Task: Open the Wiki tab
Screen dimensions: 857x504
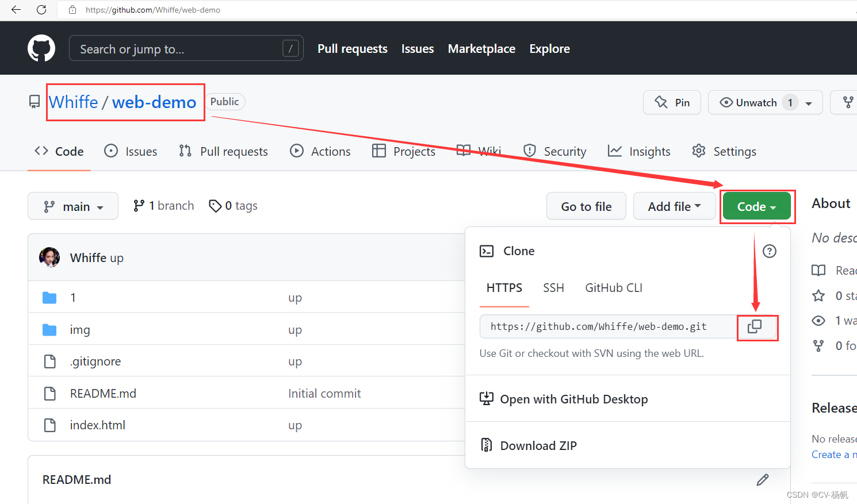Action: [479, 151]
